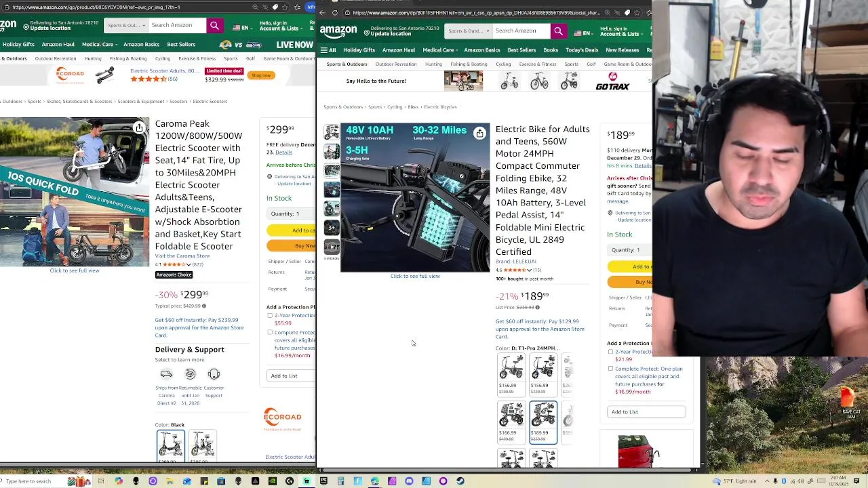868x488 pixels.
Task: Click Bluetooth icon in system tray
Action: 784,481
